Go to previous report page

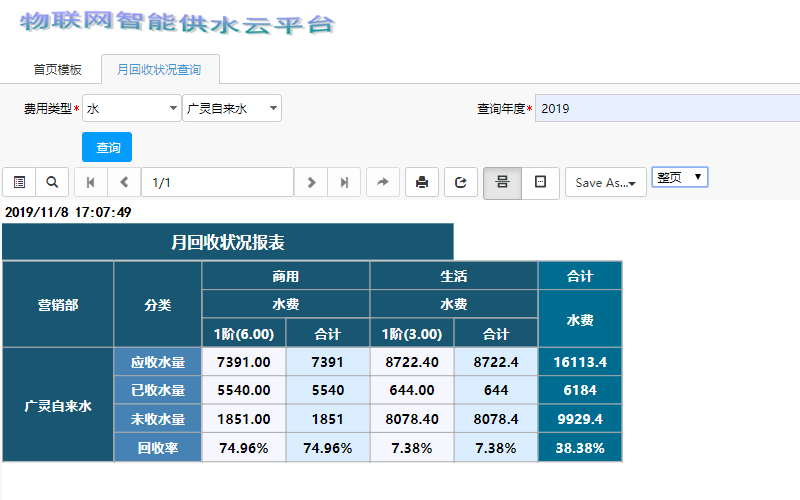point(124,182)
